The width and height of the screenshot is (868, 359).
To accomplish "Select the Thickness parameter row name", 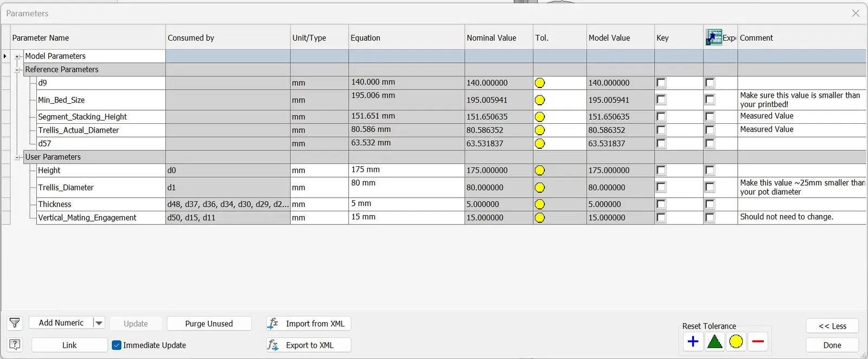I will [55, 204].
